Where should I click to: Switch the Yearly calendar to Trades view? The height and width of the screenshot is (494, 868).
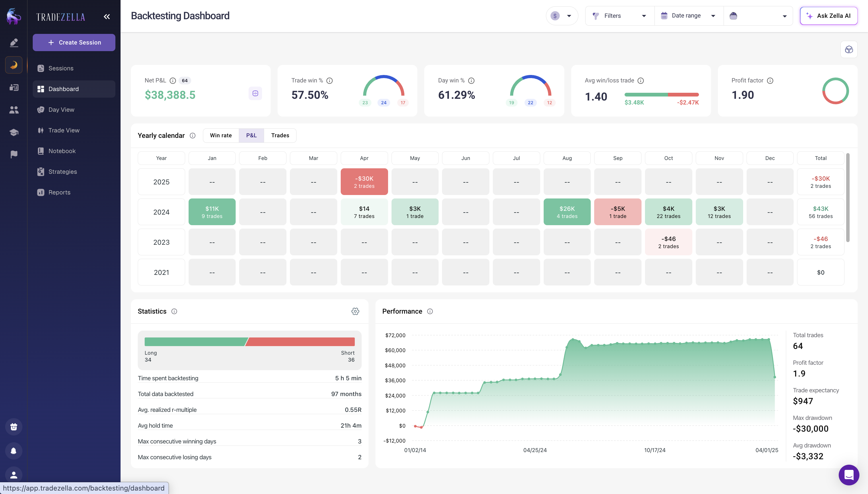(x=280, y=135)
